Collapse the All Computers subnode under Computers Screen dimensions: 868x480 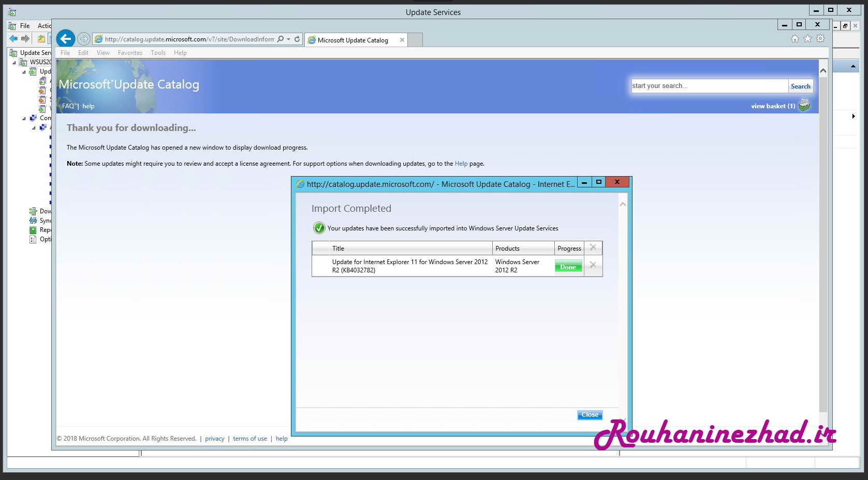(x=34, y=128)
